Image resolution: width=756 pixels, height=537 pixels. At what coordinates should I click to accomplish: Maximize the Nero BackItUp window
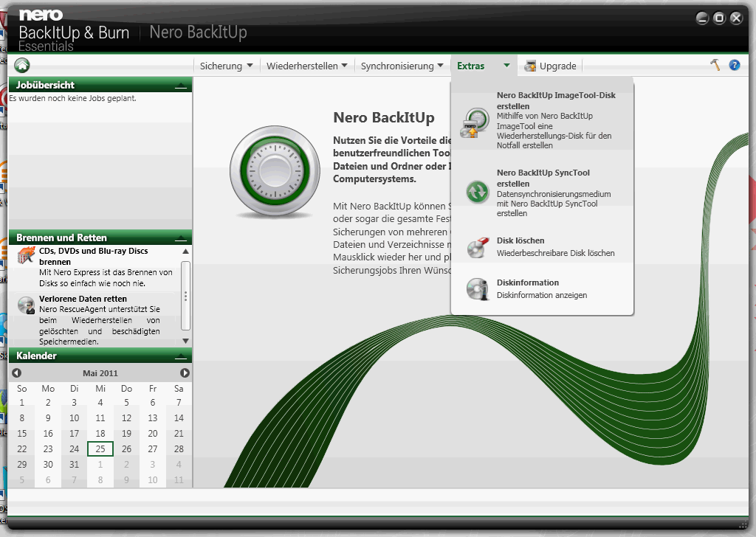[x=719, y=18]
